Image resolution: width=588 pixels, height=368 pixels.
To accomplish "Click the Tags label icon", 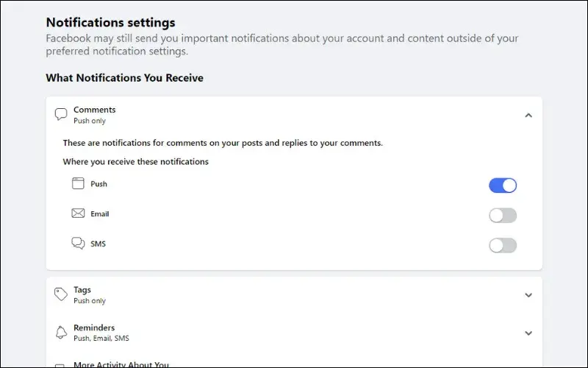I will (x=61, y=294).
